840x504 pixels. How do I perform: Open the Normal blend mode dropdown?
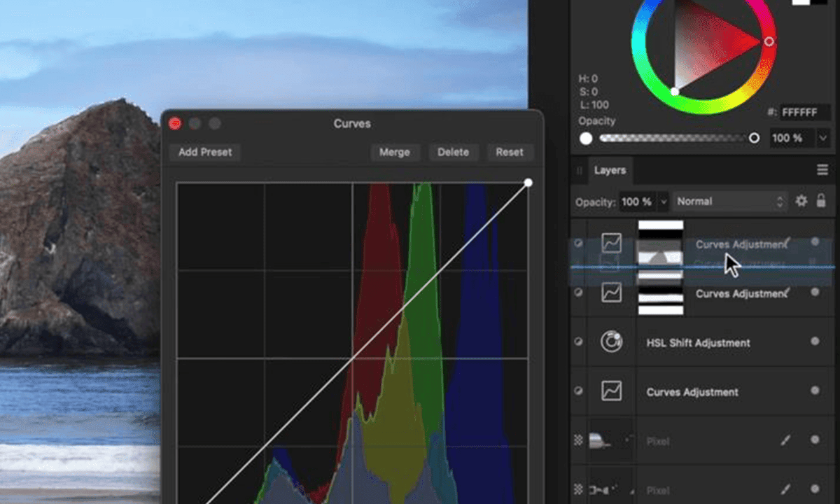click(x=728, y=201)
